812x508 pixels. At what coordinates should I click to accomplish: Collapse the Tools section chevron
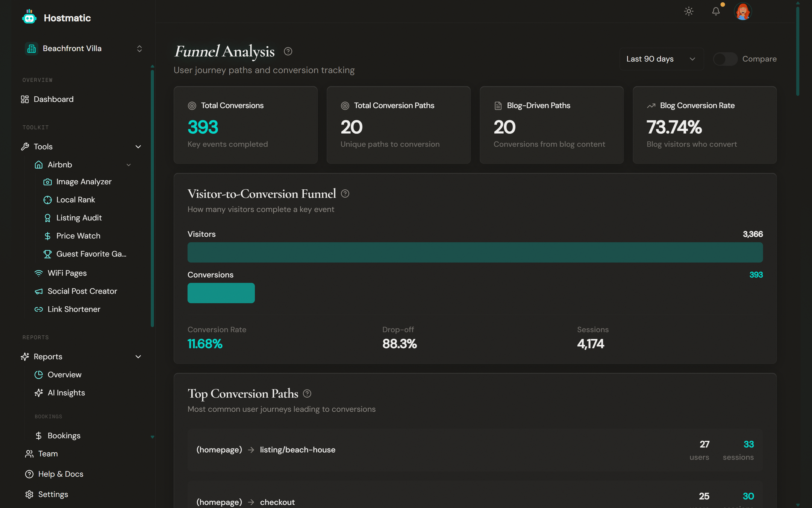click(x=138, y=147)
